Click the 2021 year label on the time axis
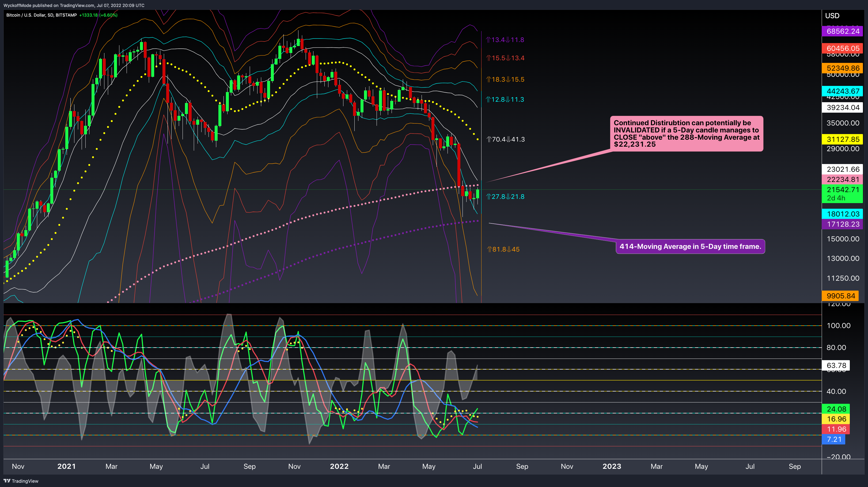Image resolution: width=868 pixels, height=487 pixels. click(x=66, y=466)
